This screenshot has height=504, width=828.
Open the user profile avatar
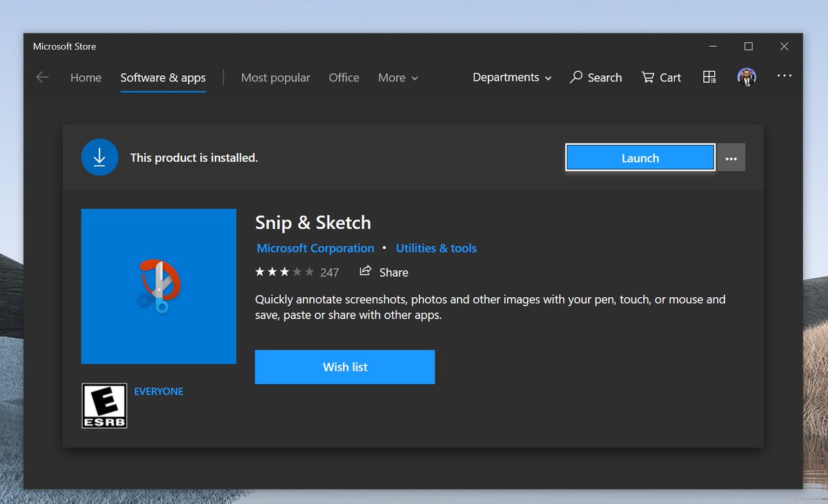click(x=747, y=77)
